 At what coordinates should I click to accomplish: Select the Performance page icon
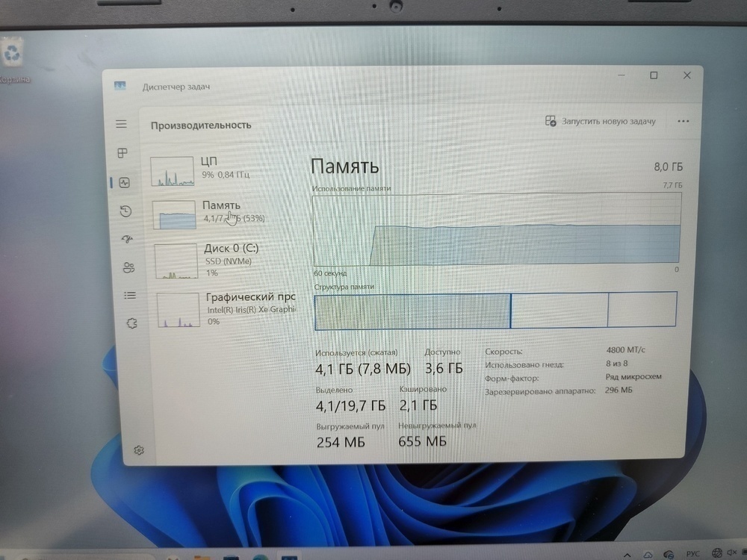click(x=124, y=182)
